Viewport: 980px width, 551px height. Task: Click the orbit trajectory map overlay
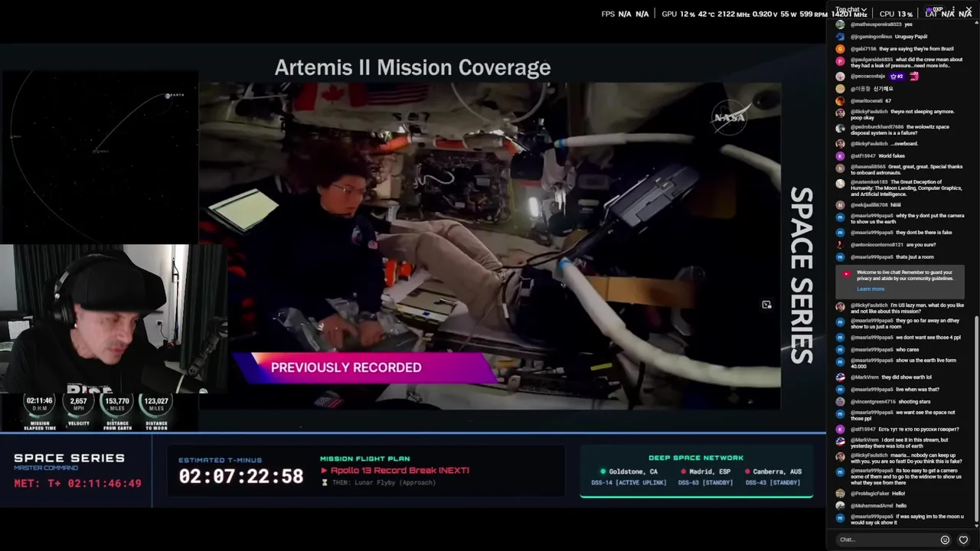[x=99, y=156]
